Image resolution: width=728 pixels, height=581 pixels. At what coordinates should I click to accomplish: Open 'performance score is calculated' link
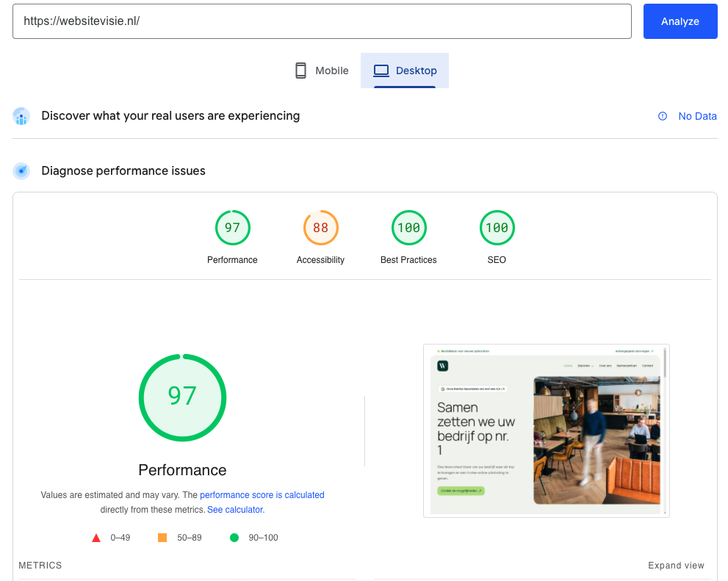(x=262, y=494)
